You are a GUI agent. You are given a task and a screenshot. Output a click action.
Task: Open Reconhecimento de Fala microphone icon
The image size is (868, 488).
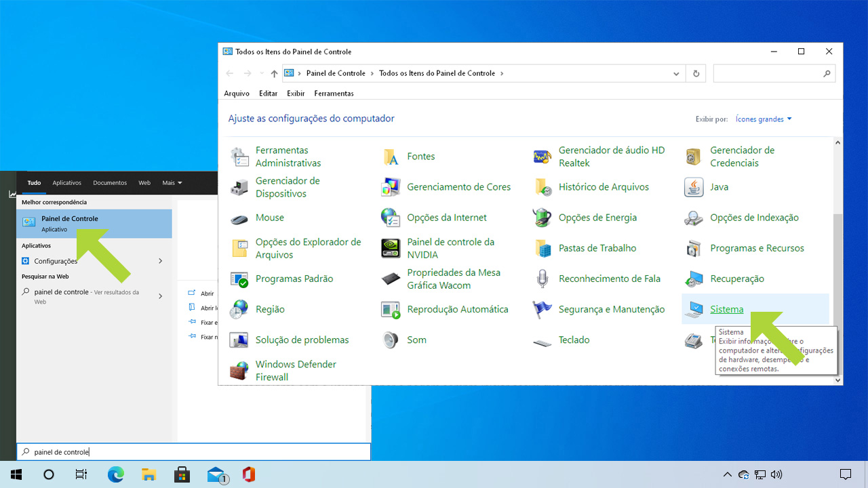(x=542, y=279)
